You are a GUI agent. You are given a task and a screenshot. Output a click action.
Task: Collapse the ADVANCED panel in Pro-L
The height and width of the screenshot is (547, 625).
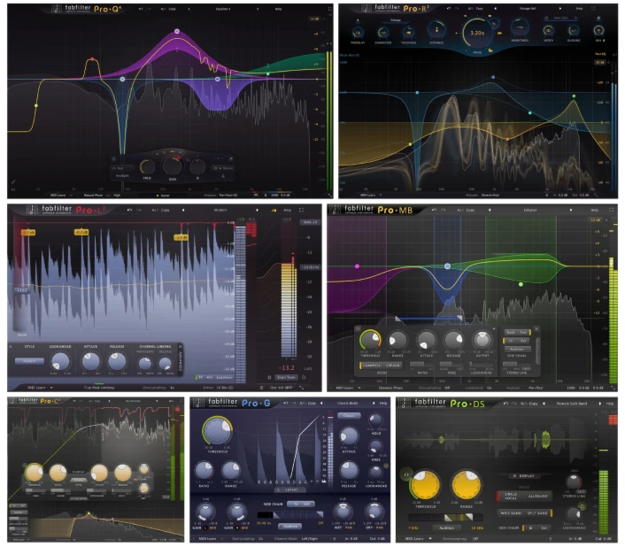(180, 359)
